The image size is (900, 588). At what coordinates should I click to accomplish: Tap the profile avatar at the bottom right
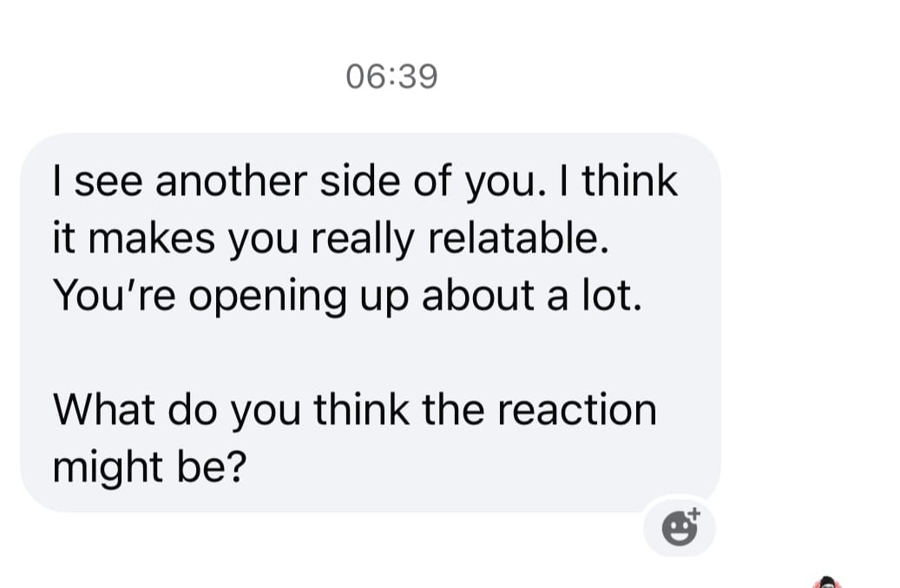click(x=827, y=582)
